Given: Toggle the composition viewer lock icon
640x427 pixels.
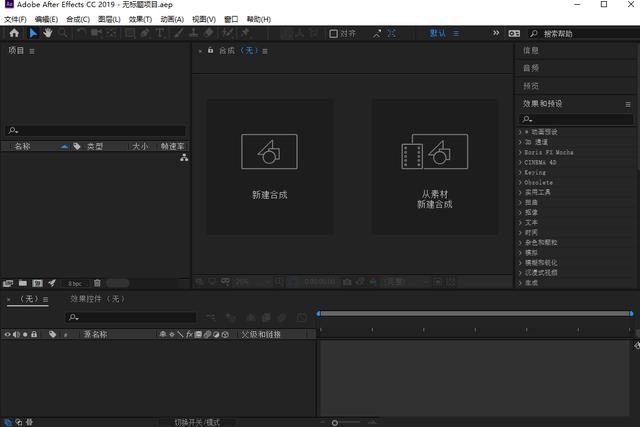Looking at the screenshot, I should pyautogui.click(x=210, y=51).
